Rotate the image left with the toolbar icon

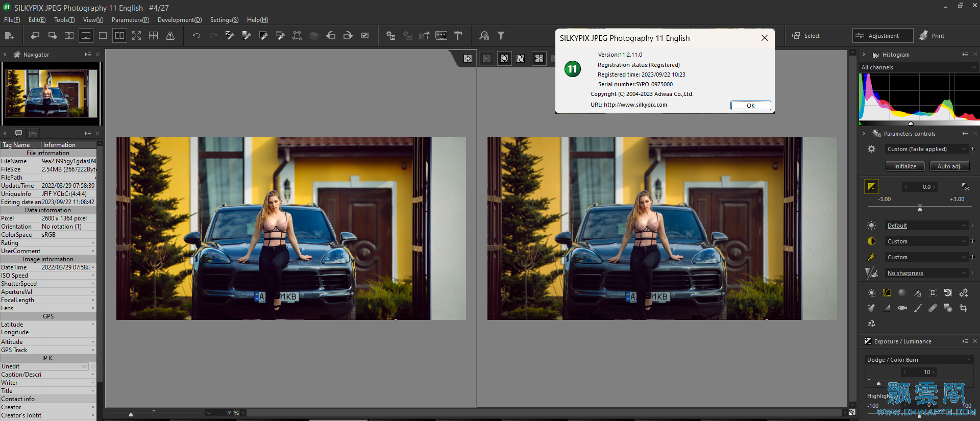[x=331, y=36]
